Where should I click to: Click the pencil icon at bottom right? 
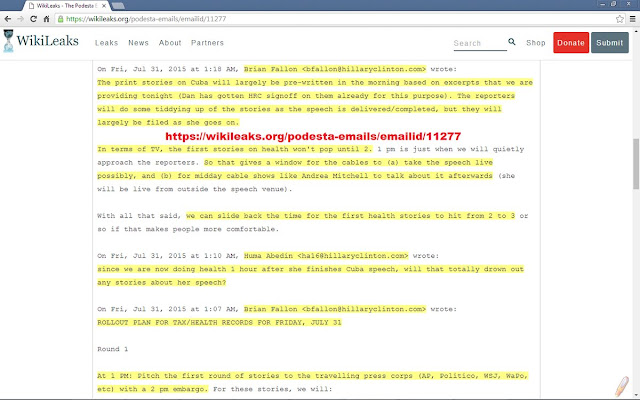pos(622,386)
